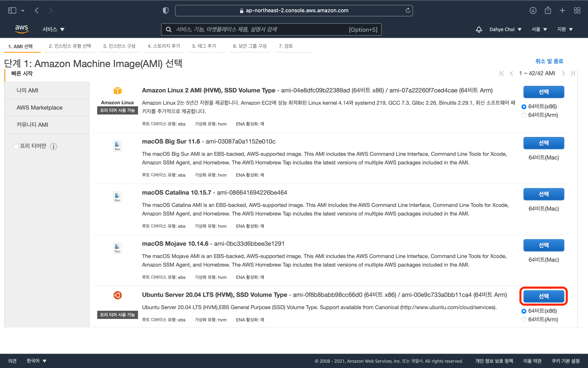Screen dimensions: 588x368
Task: Expand the 서비스 menu
Action: click(53, 29)
